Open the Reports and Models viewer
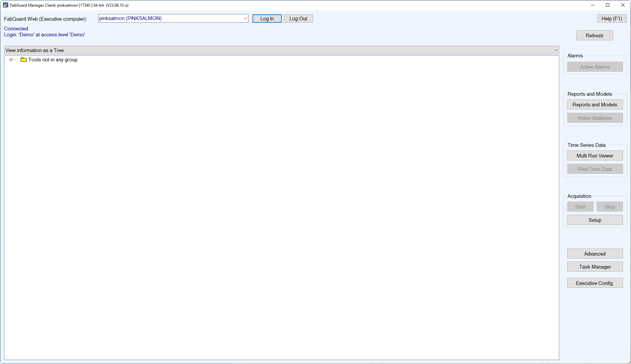 tap(595, 104)
